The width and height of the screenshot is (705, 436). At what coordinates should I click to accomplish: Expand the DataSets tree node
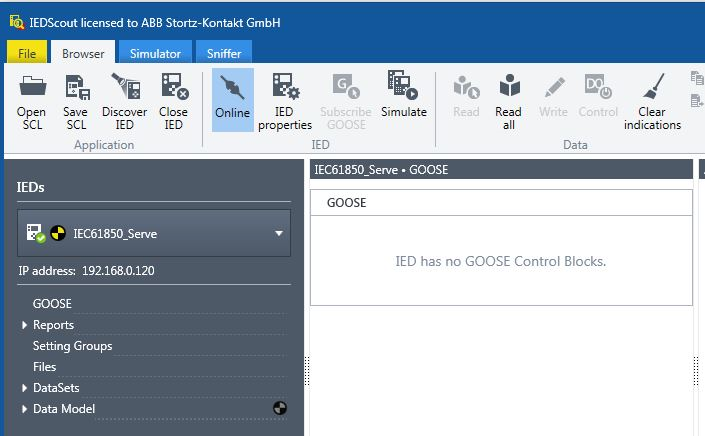click(x=24, y=387)
